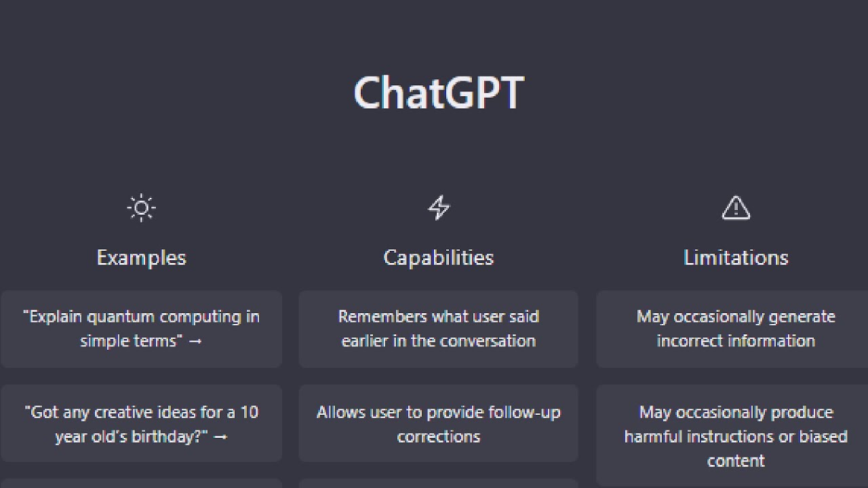Click the "earlier in the conversation" text line
Screen dimensions: 868x488
(439, 341)
